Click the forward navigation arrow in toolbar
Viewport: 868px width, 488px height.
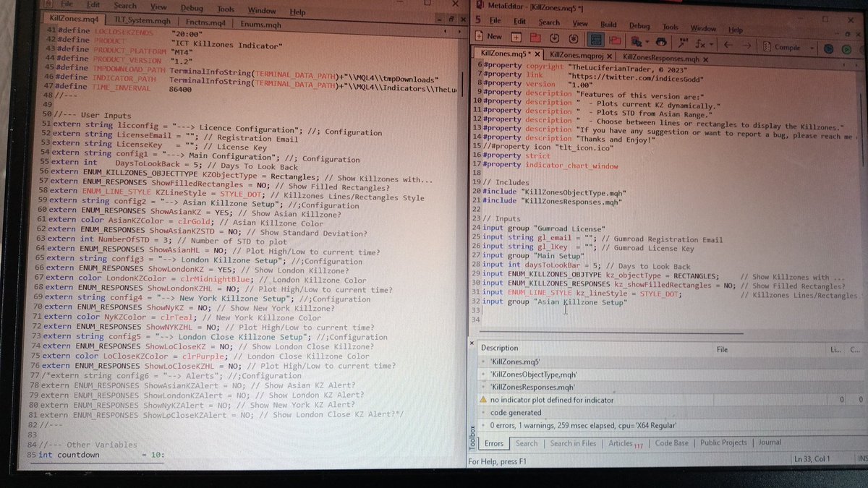point(747,46)
